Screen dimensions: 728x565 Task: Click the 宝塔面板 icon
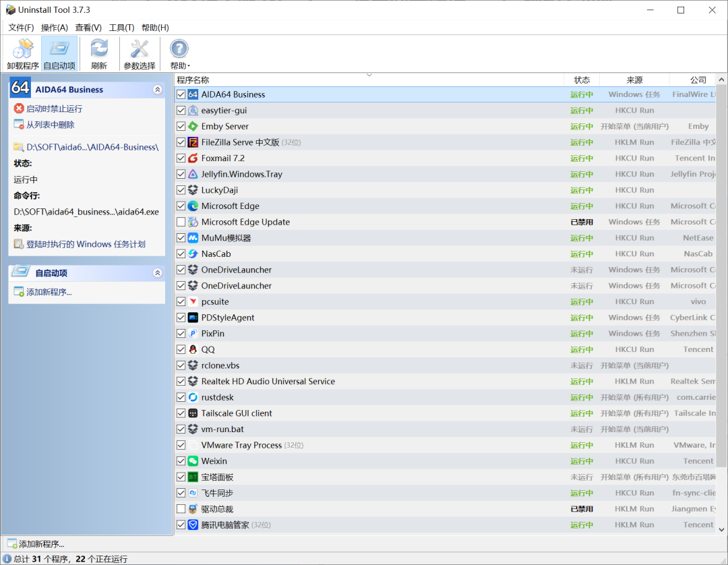pos(193,477)
